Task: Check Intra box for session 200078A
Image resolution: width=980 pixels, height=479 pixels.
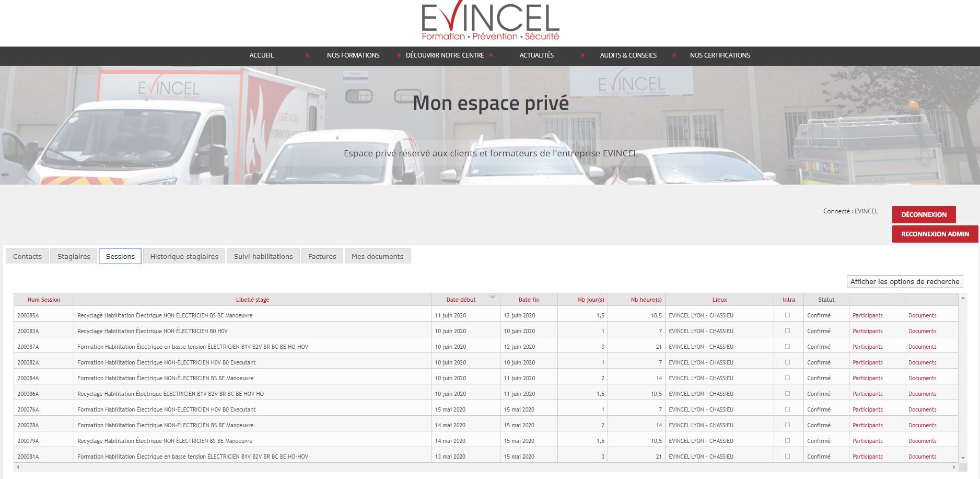Action: pos(788,425)
